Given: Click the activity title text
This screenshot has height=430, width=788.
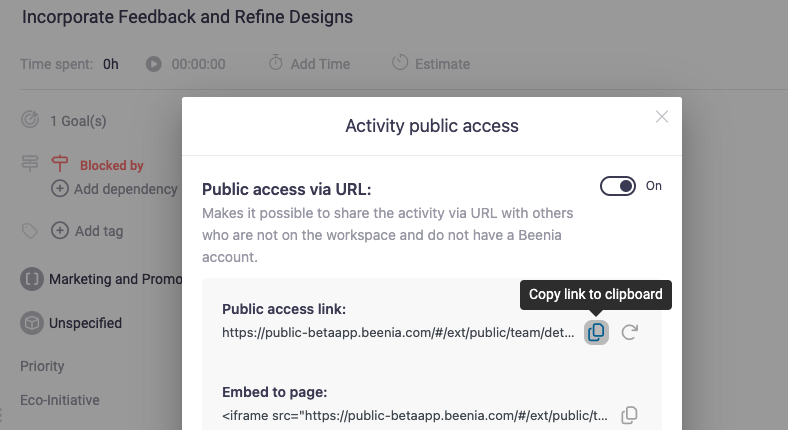Looking at the screenshot, I should (187, 17).
